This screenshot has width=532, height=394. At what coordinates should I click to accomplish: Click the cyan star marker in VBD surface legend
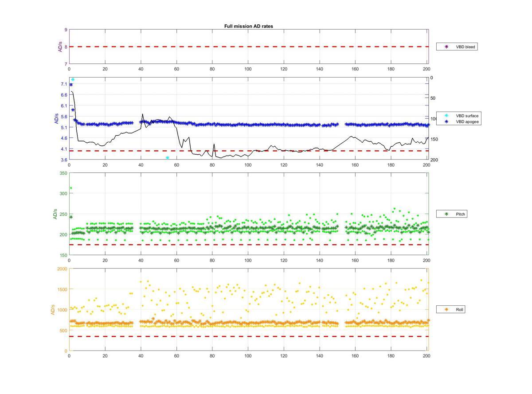pyautogui.click(x=446, y=116)
